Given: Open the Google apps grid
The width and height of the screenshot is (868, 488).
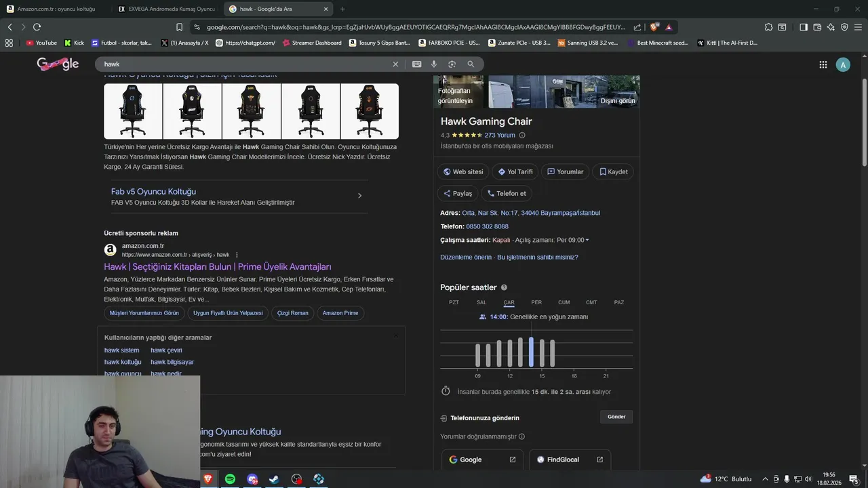Looking at the screenshot, I should [823, 64].
